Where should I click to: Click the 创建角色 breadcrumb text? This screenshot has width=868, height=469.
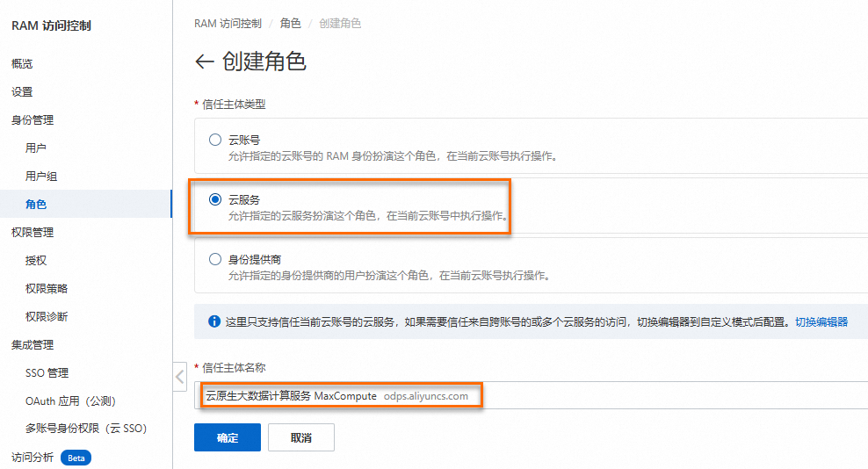click(340, 23)
